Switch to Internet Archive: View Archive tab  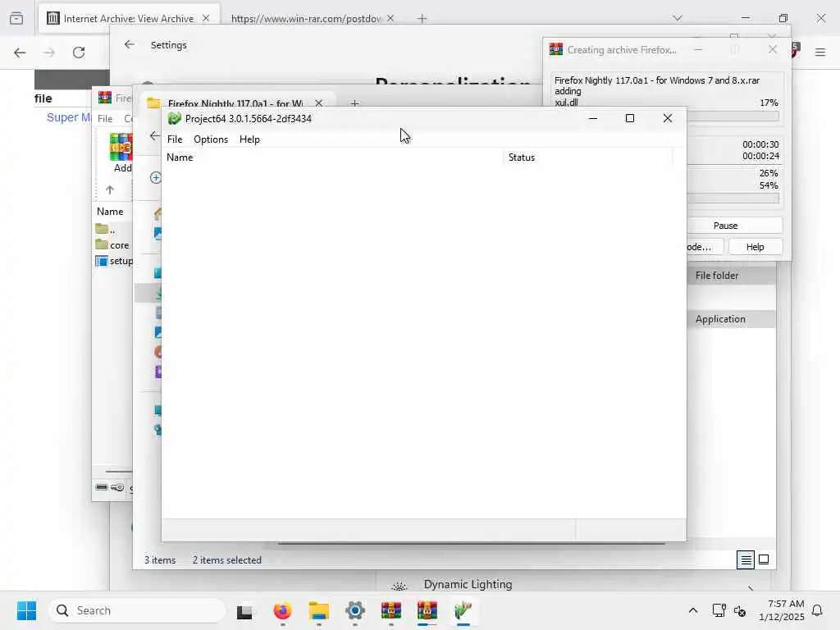click(x=129, y=19)
